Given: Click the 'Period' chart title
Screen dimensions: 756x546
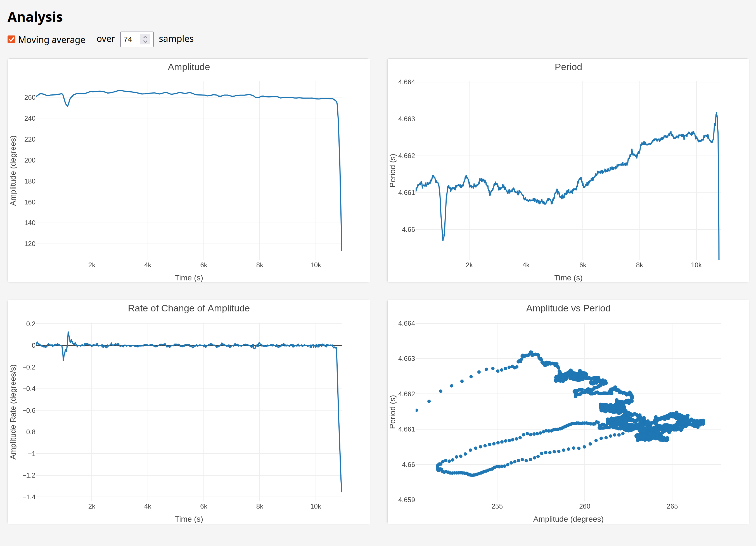Looking at the screenshot, I should click(568, 67).
